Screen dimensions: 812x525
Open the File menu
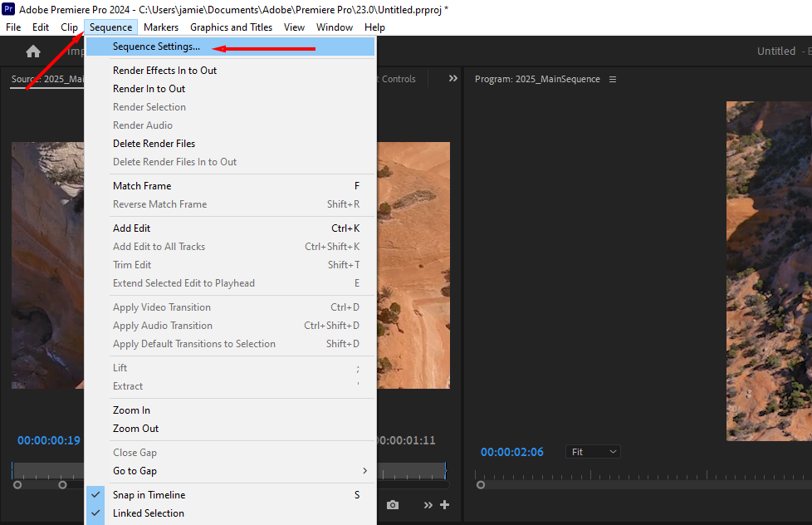[13, 27]
